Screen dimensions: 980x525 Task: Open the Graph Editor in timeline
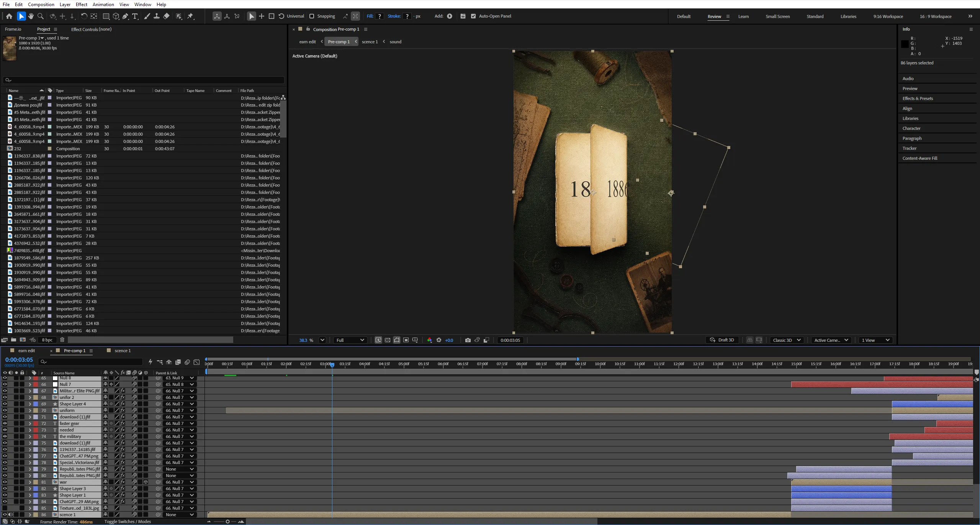(196, 362)
